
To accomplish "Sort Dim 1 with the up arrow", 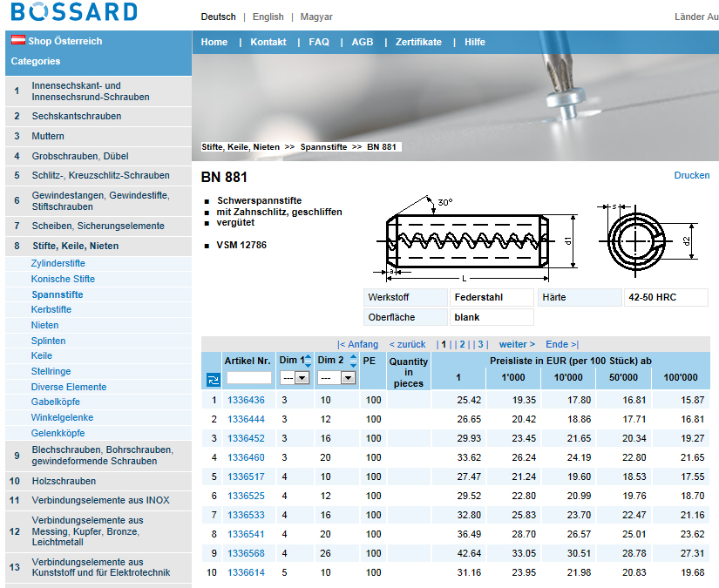I will 308,356.
